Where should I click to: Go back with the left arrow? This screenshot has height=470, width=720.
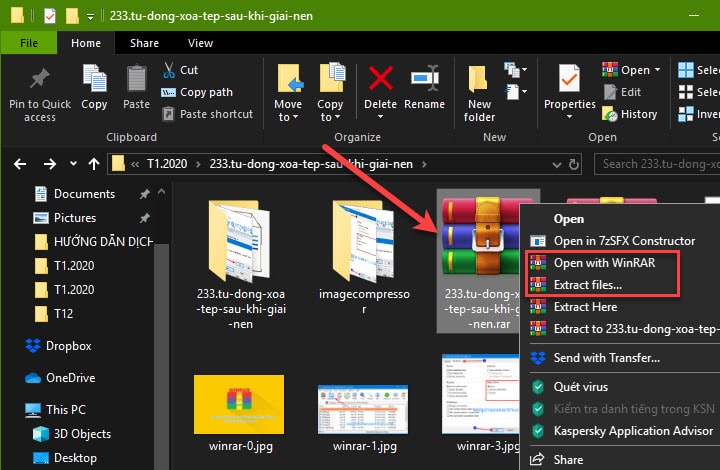[20, 164]
